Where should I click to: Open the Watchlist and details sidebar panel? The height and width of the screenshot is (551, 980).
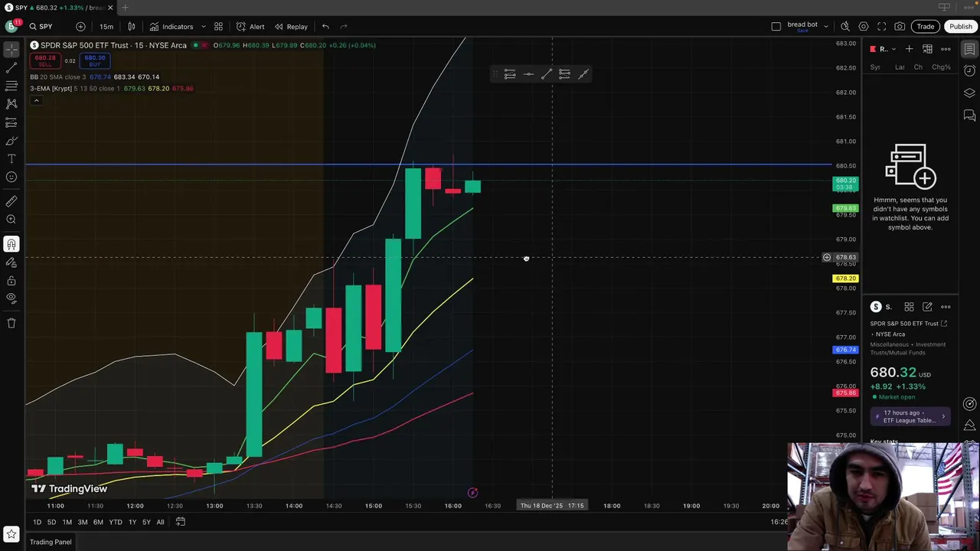969,49
